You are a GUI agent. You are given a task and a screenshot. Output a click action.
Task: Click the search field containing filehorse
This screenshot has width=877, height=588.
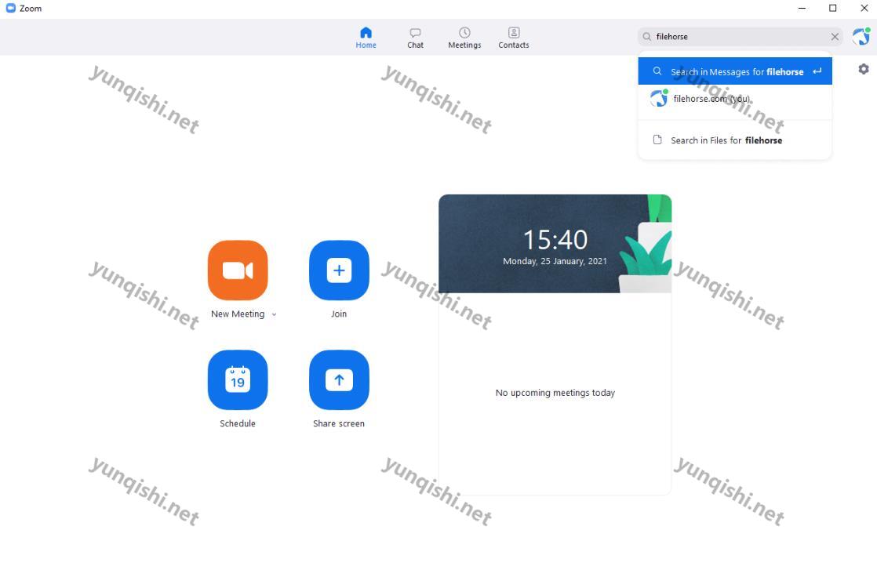[x=740, y=37]
